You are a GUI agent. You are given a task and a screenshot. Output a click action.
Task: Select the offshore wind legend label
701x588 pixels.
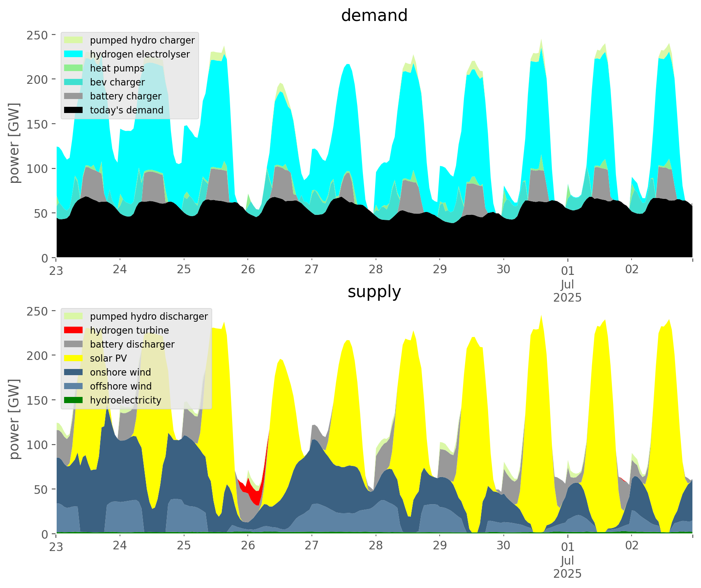pyautogui.click(x=120, y=386)
